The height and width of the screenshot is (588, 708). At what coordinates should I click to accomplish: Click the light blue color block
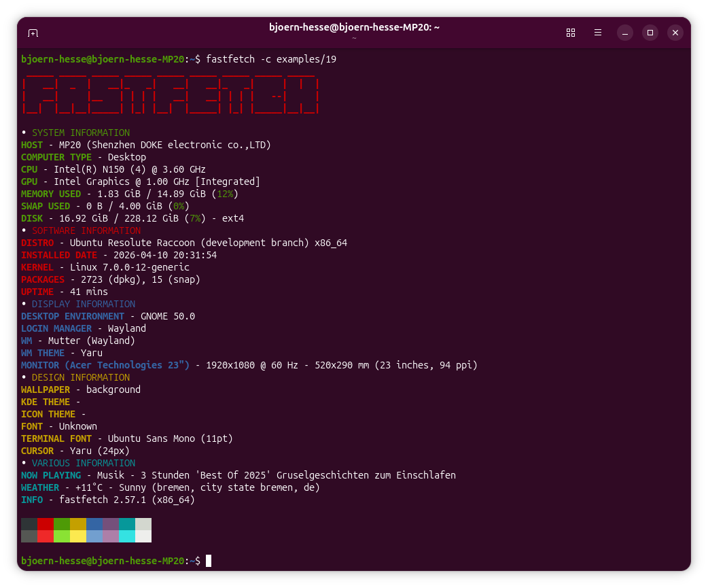94,536
